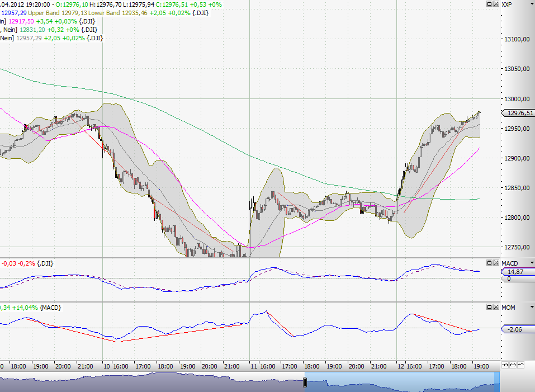Click the line chart icon beside time axis

coord(520,365)
